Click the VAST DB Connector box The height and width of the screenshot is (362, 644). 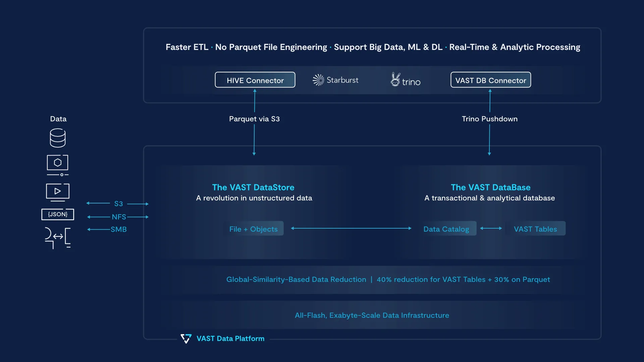coord(490,80)
